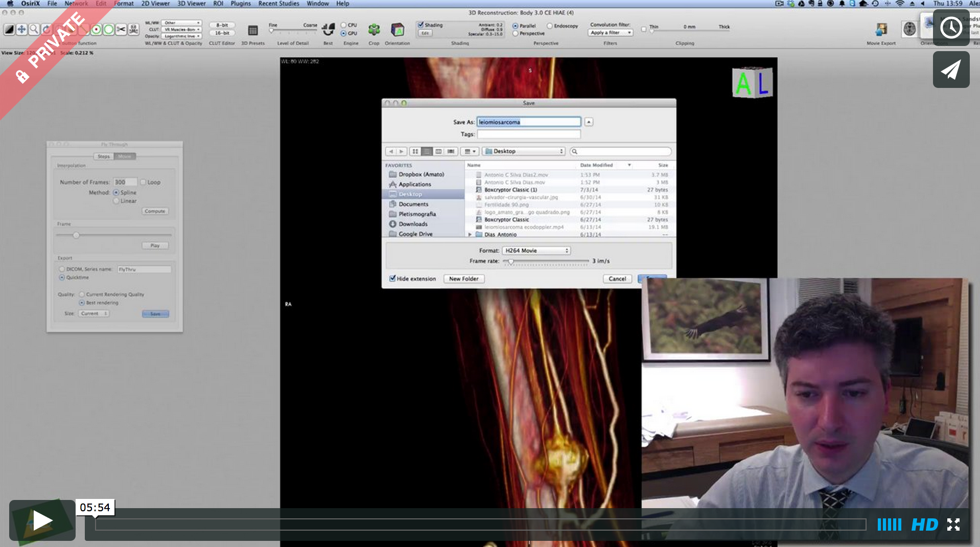Switch Save dialog to icon view
980x547 pixels.
pos(415,151)
